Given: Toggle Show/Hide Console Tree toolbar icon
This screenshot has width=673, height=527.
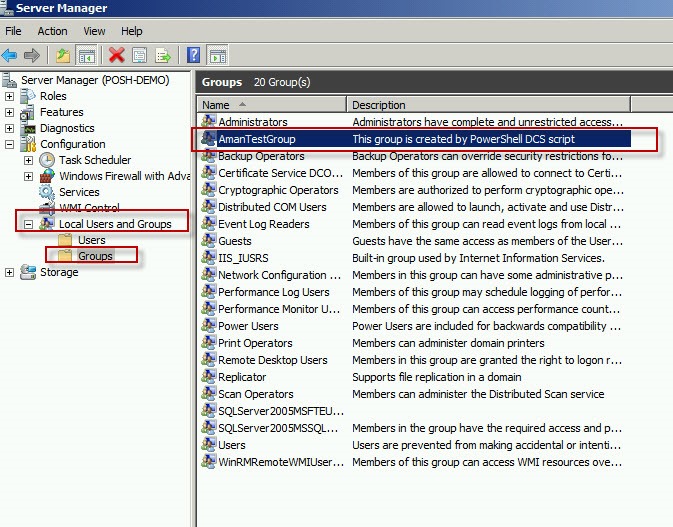Looking at the screenshot, I should click(86, 55).
